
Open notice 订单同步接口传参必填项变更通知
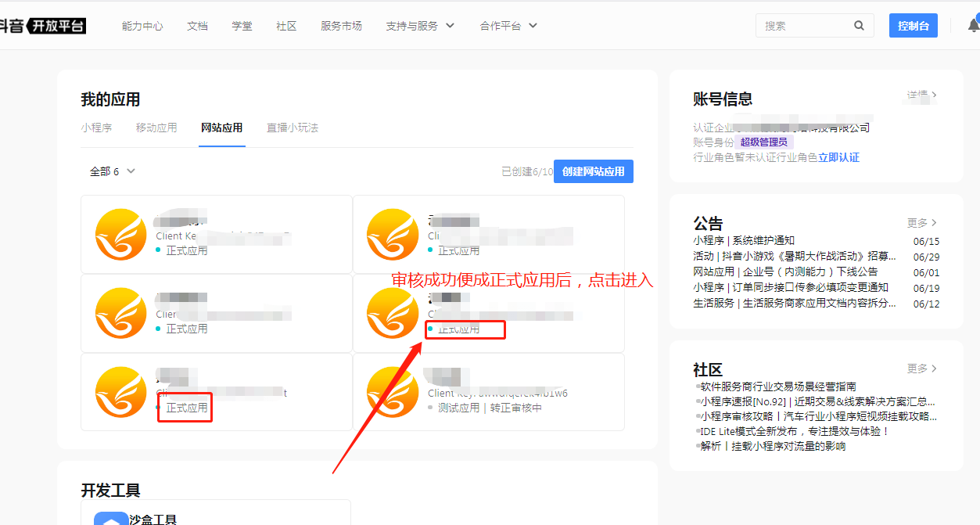[791, 288]
